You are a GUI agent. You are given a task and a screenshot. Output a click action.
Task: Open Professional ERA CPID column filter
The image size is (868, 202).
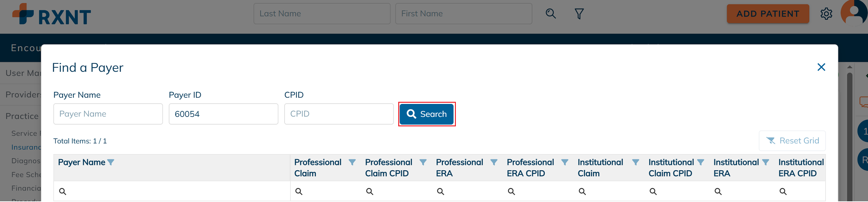coord(565,162)
